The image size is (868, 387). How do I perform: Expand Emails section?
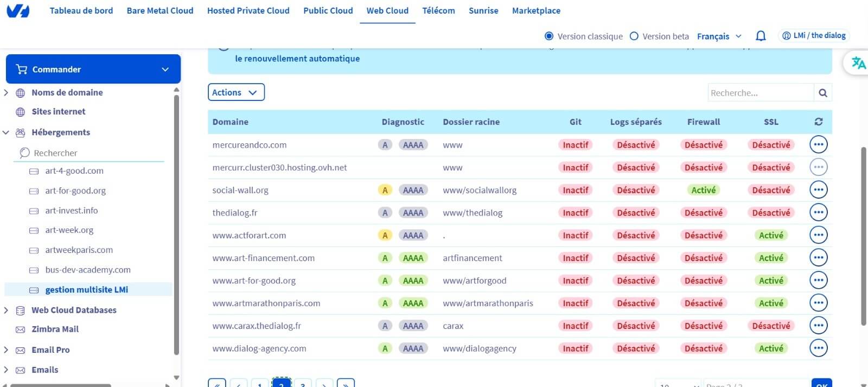(6, 370)
